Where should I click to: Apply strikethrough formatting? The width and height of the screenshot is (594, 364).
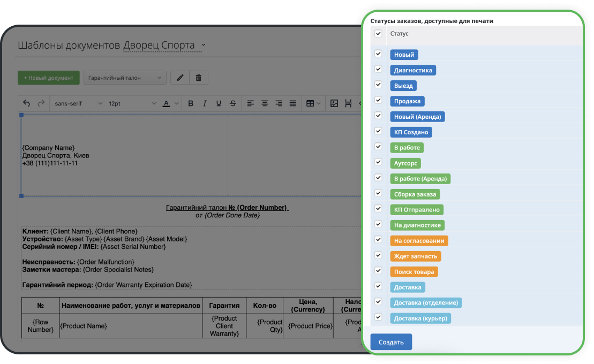click(x=232, y=103)
